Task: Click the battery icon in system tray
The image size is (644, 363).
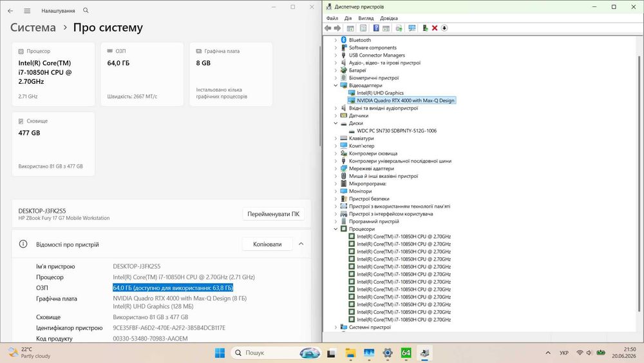Action: (x=600, y=353)
